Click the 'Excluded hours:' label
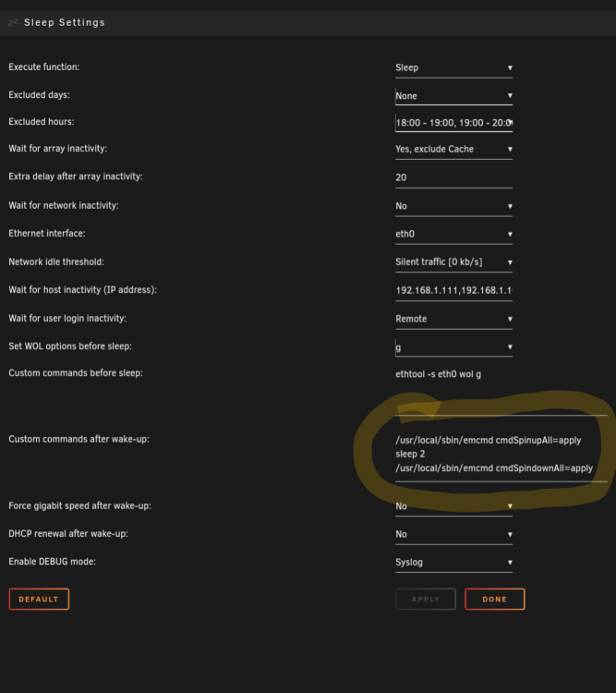 (42, 122)
